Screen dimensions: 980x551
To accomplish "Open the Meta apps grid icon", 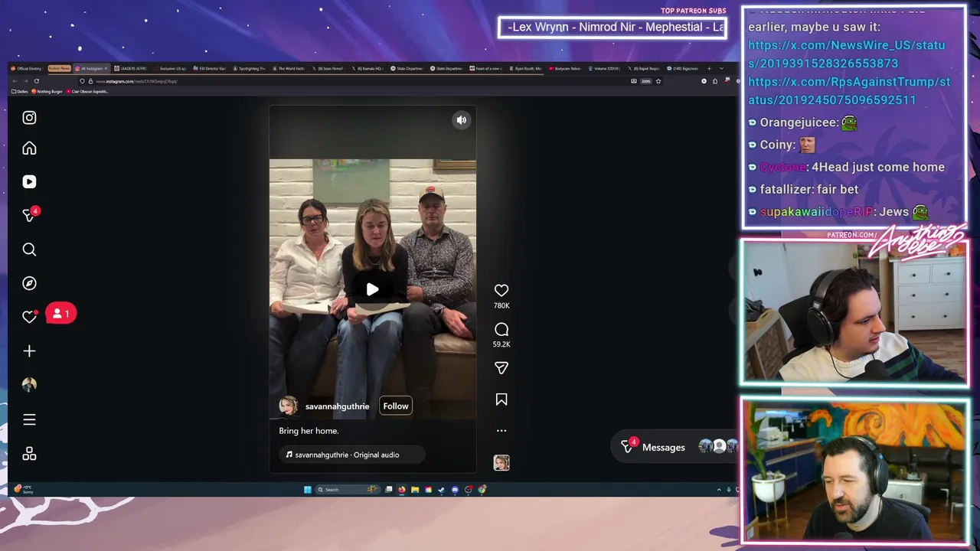I will tap(29, 455).
